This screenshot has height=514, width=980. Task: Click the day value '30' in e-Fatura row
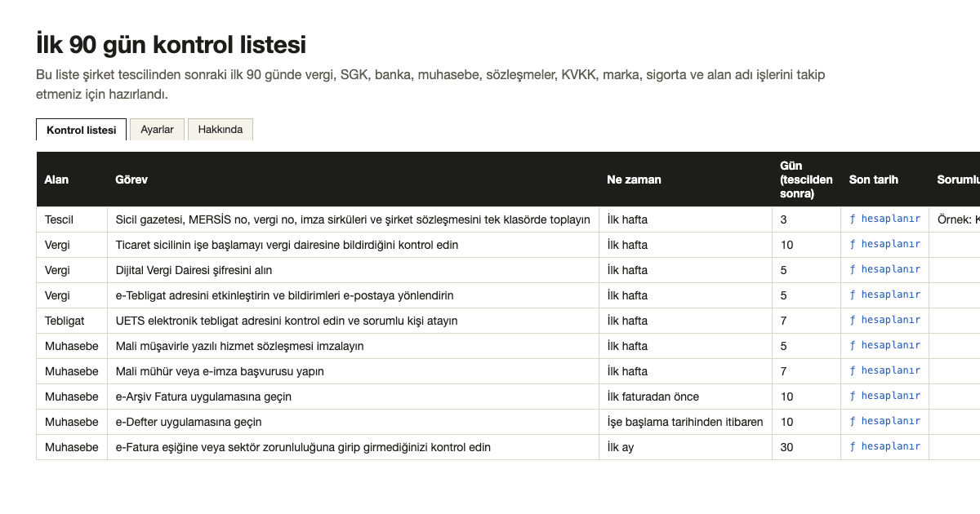coord(807,447)
